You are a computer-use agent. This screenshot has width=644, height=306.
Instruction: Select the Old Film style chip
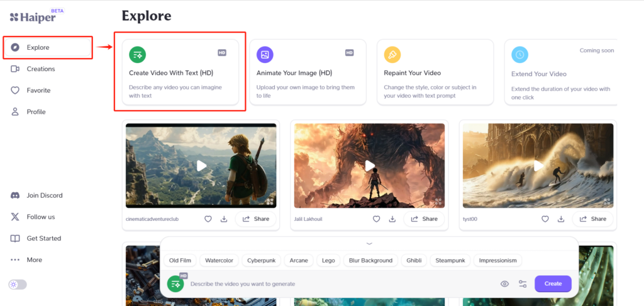[180, 260]
